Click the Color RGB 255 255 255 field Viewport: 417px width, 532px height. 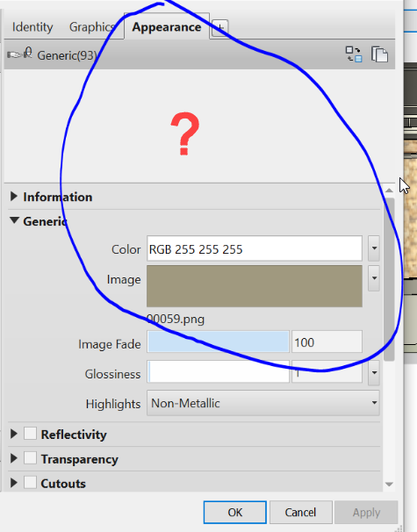coord(255,248)
